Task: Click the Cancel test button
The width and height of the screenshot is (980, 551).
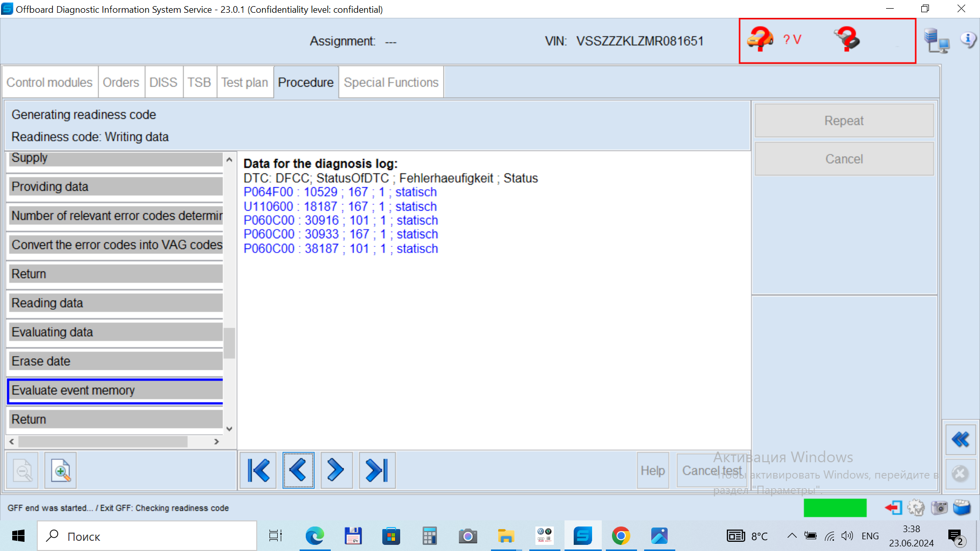Action: tap(712, 470)
